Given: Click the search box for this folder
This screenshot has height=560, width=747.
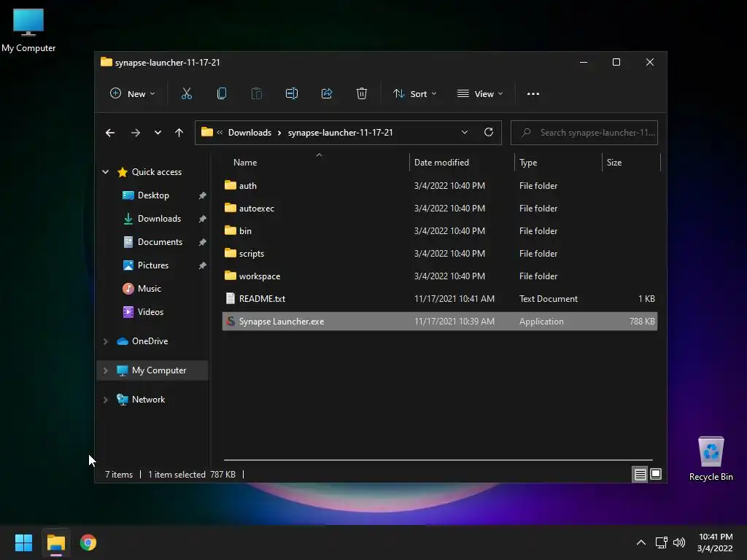Looking at the screenshot, I should pos(584,133).
